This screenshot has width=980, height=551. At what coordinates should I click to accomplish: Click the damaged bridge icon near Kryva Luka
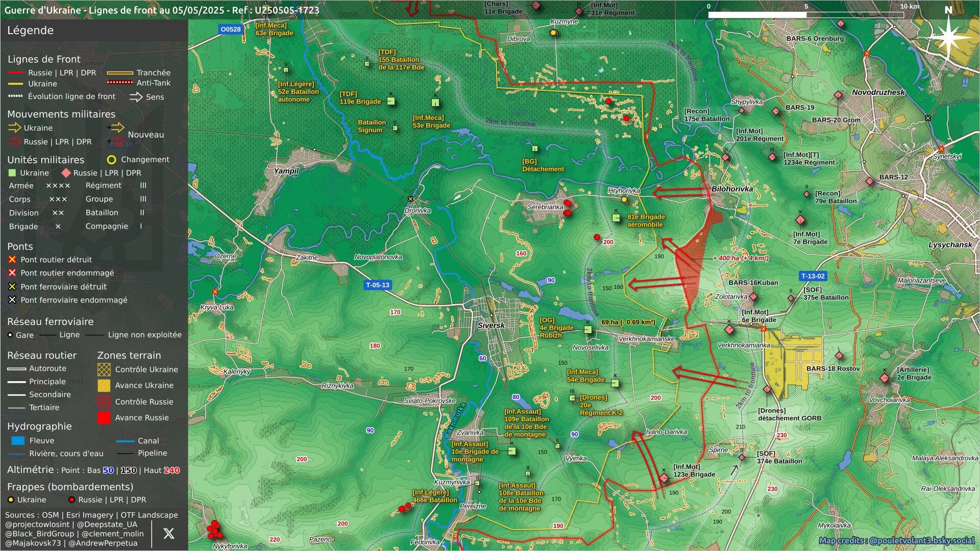pos(215,292)
